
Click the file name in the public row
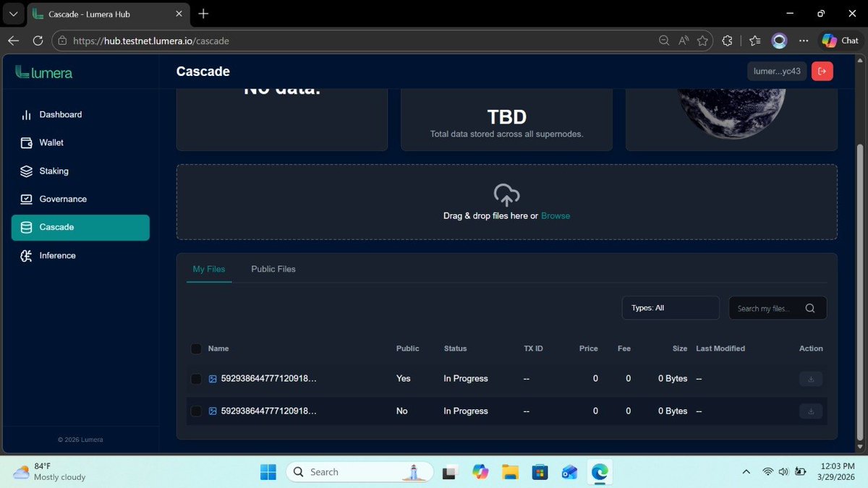268,379
